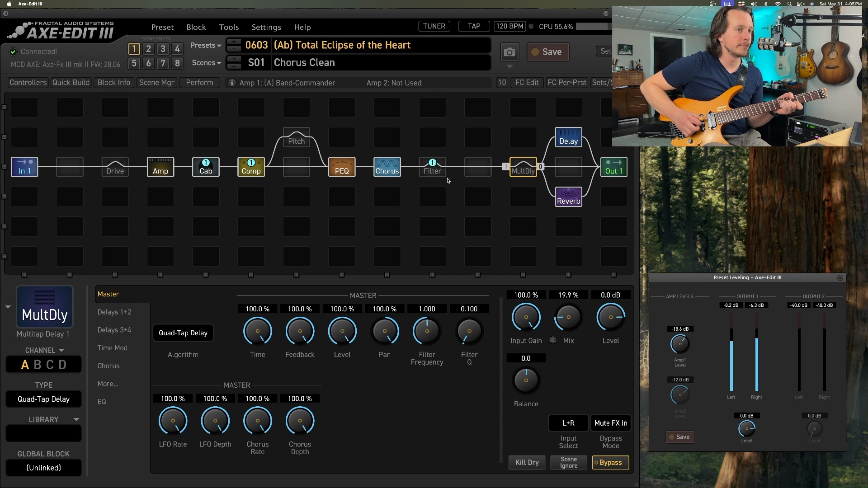Open the Global Block Unlinked dropdown
Image resolution: width=868 pixels, height=488 pixels.
click(43, 468)
